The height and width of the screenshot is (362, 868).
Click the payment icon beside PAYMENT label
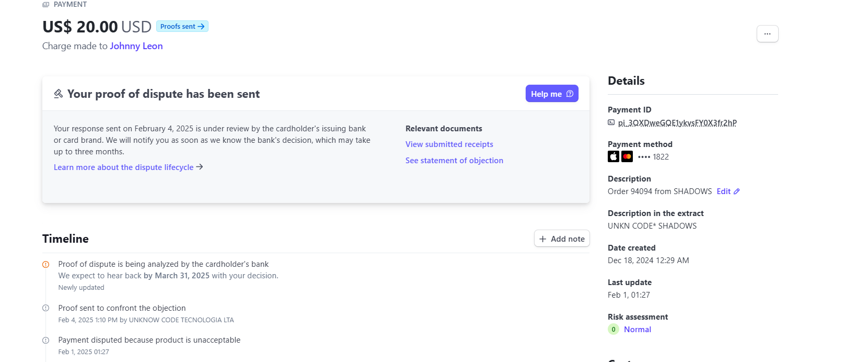coord(46,4)
